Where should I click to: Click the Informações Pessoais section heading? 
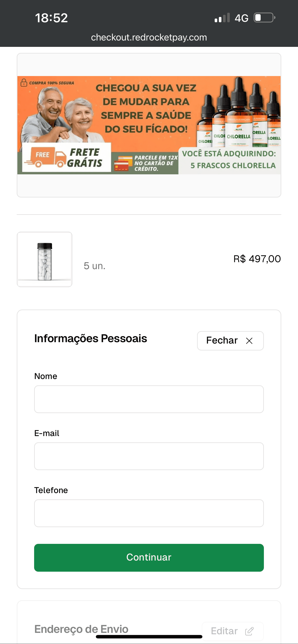coord(91,338)
